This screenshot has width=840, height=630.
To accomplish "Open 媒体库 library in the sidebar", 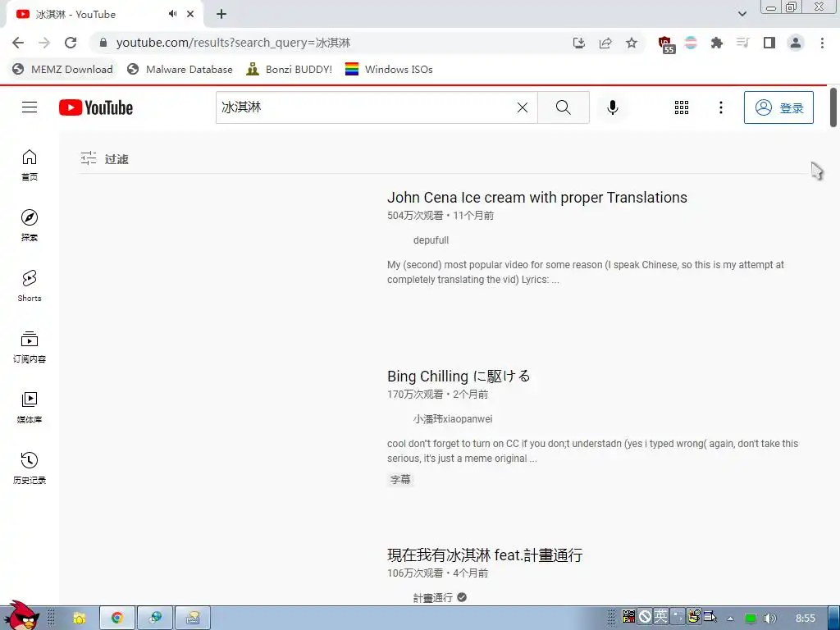I will [30, 407].
